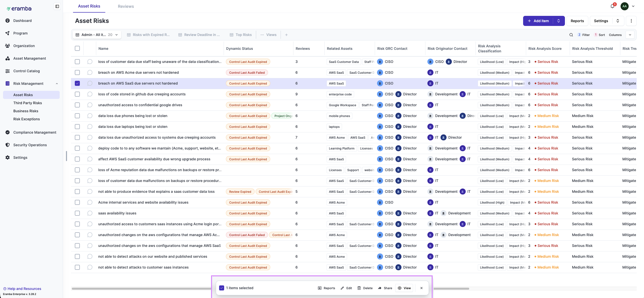The image size is (644, 298).
Task: Open comments bubble for saas availability issues
Action: (90, 213)
